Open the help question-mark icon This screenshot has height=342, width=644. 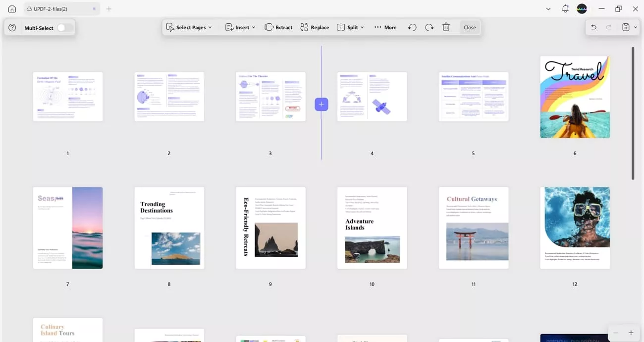coord(12,28)
